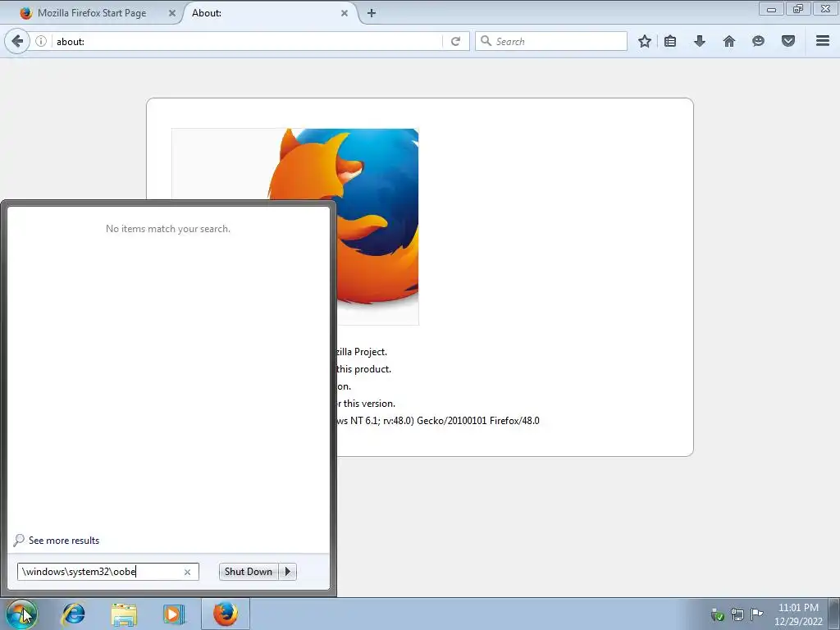Click the security shield tray icon

[x=717, y=614]
